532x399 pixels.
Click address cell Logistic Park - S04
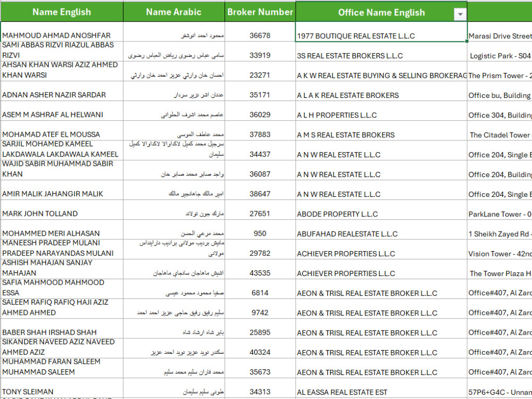tap(500, 52)
